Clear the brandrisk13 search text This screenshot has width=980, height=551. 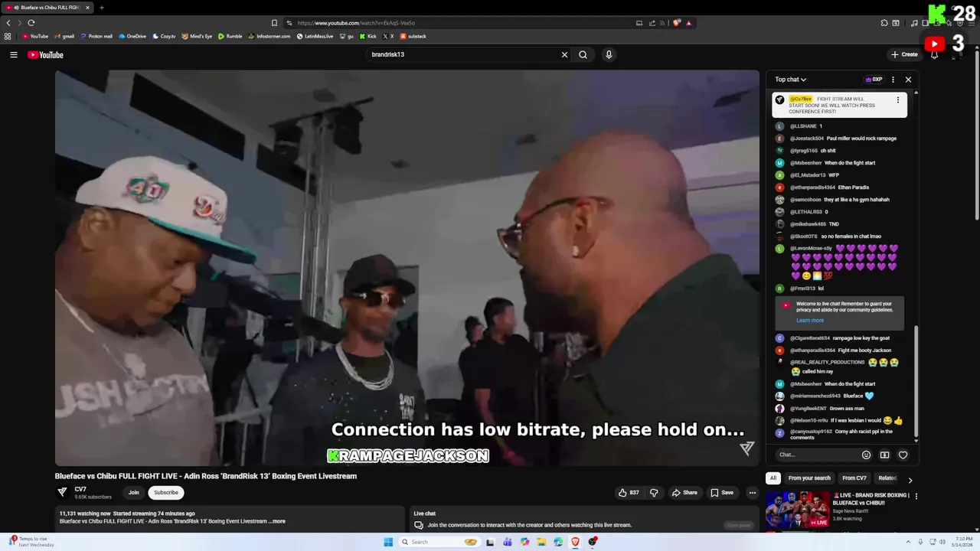tap(564, 54)
